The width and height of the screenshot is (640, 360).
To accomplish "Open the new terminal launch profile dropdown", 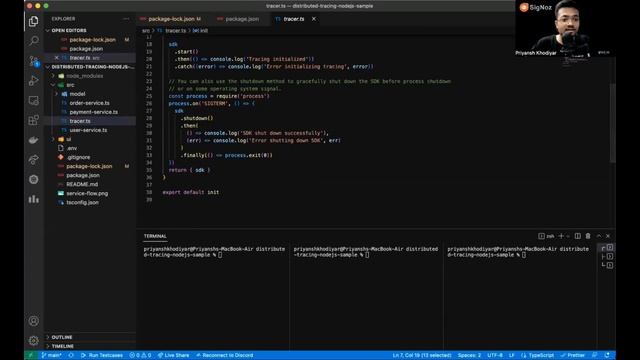I will click(x=568, y=236).
